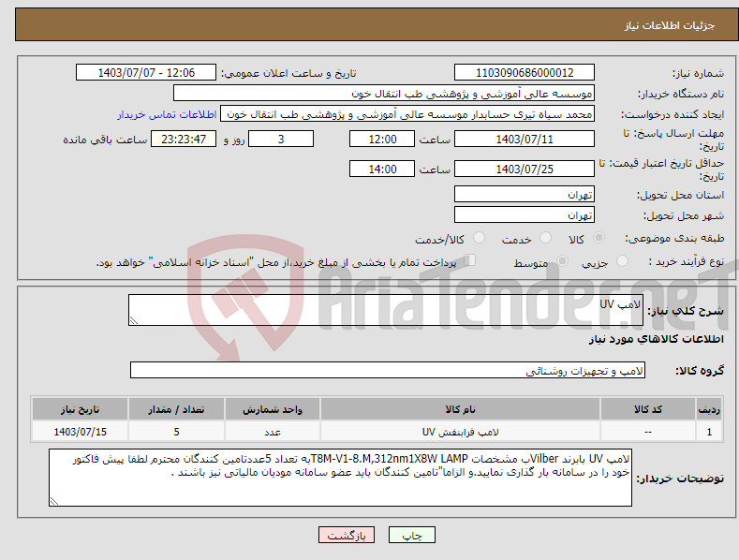Viewport: 739px width, 560px height.
Task: Select the متوسط purchase type radio
Action: click(x=562, y=261)
